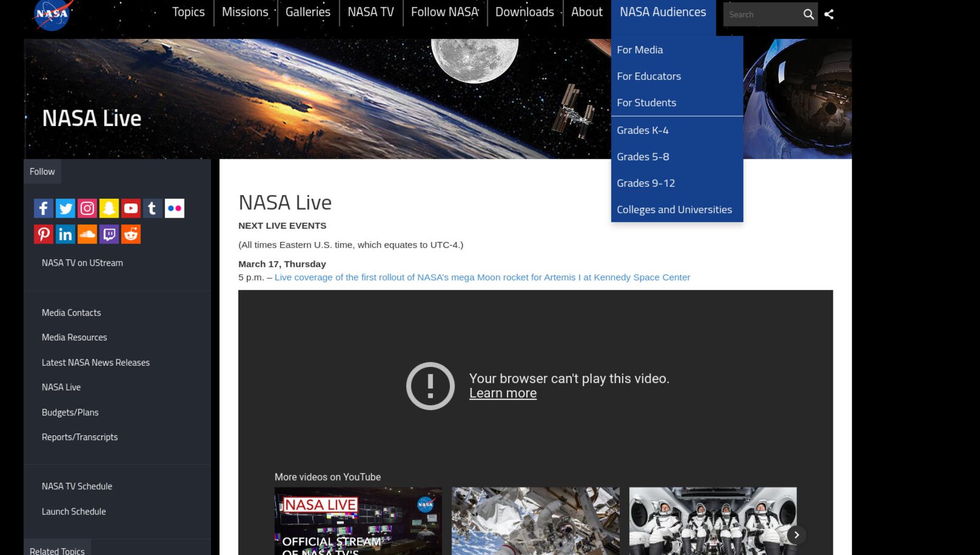The image size is (980, 555).
Task: Open the Downloads menu
Action: pos(525,12)
